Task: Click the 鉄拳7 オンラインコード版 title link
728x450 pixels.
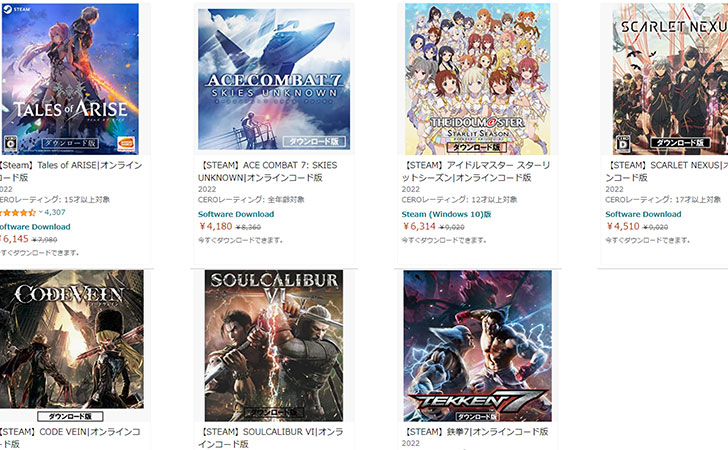Action: pos(475,431)
